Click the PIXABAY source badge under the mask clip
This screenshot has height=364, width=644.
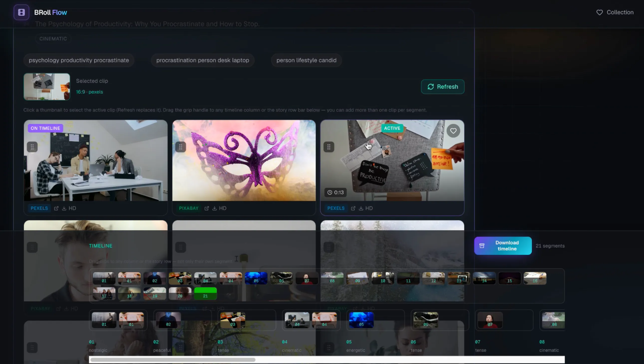pos(189,208)
